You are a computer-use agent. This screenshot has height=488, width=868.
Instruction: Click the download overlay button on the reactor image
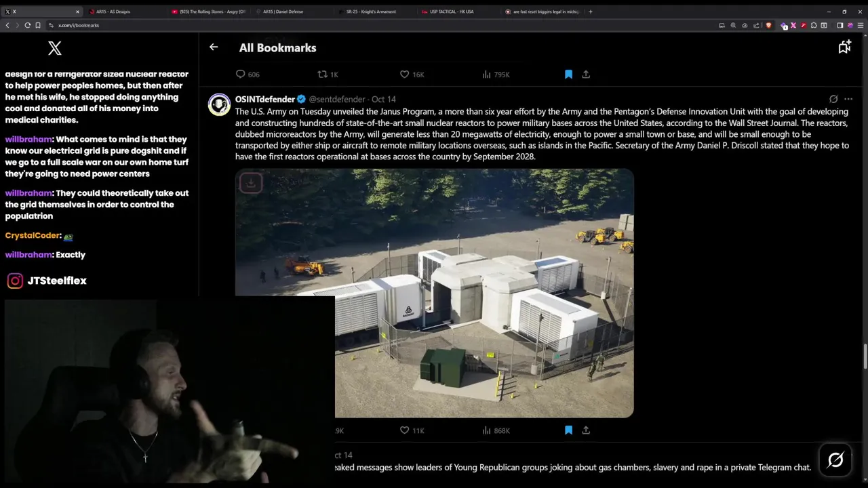click(x=250, y=183)
